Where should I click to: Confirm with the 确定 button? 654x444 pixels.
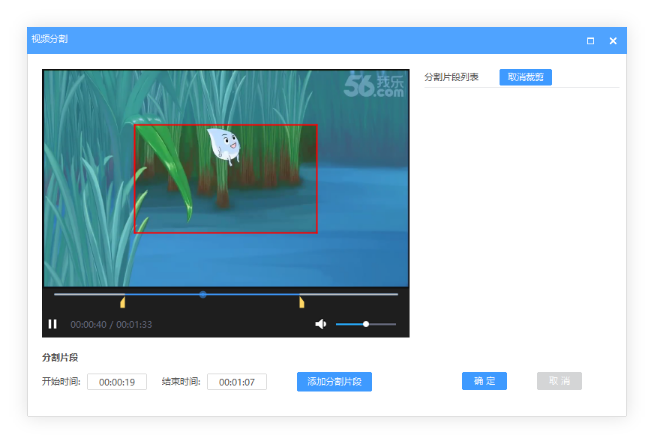pyautogui.click(x=484, y=381)
